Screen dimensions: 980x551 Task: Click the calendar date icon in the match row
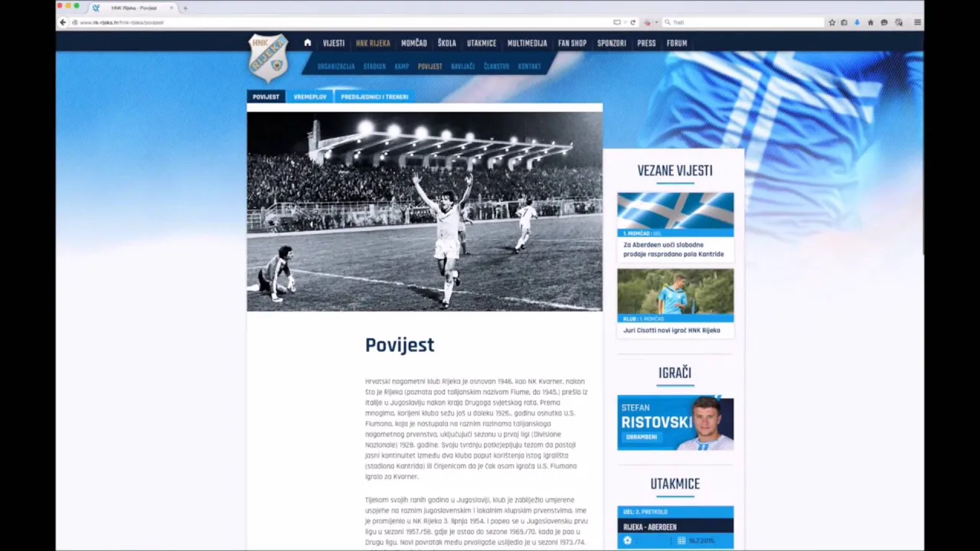681,541
